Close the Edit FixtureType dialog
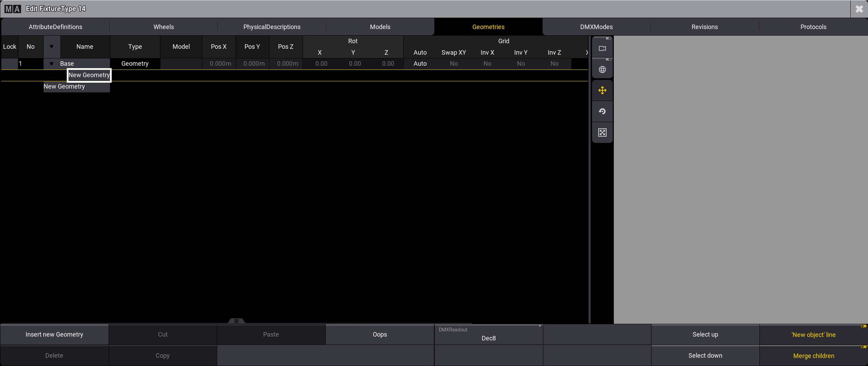Image resolution: width=868 pixels, height=366 pixels. (859, 9)
